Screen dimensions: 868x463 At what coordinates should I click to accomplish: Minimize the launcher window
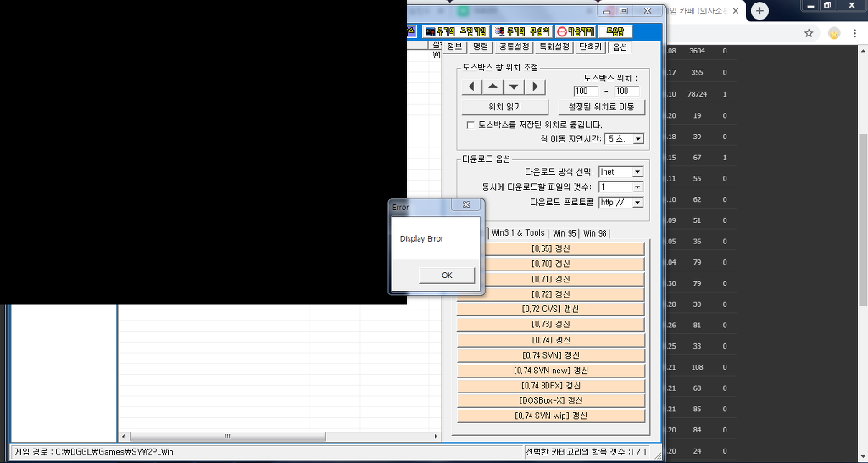point(607,11)
